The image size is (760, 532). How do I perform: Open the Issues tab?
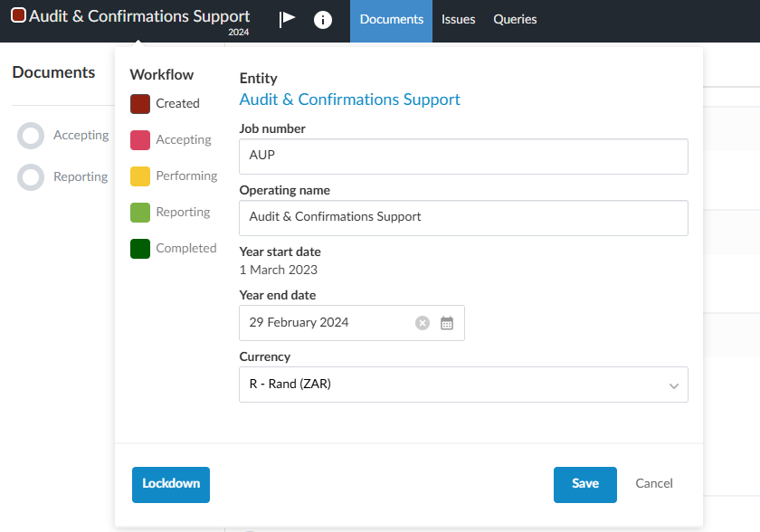point(458,20)
